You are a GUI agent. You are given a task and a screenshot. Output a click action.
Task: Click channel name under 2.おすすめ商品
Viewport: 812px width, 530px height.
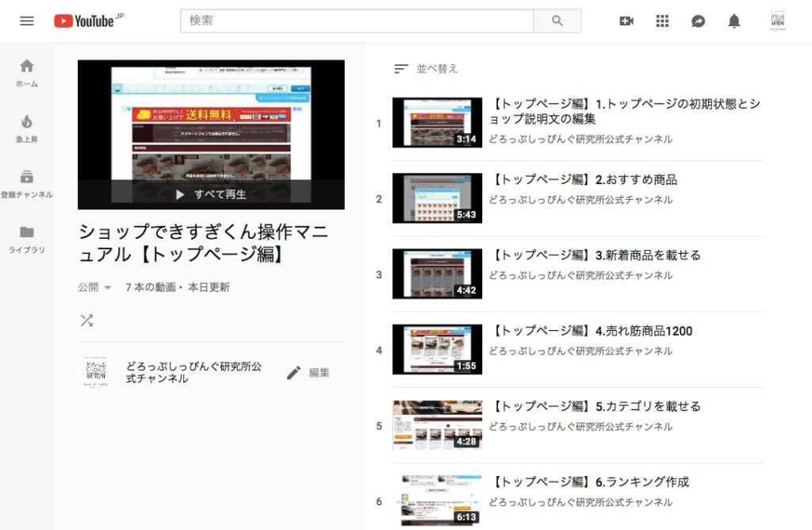(580, 199)
